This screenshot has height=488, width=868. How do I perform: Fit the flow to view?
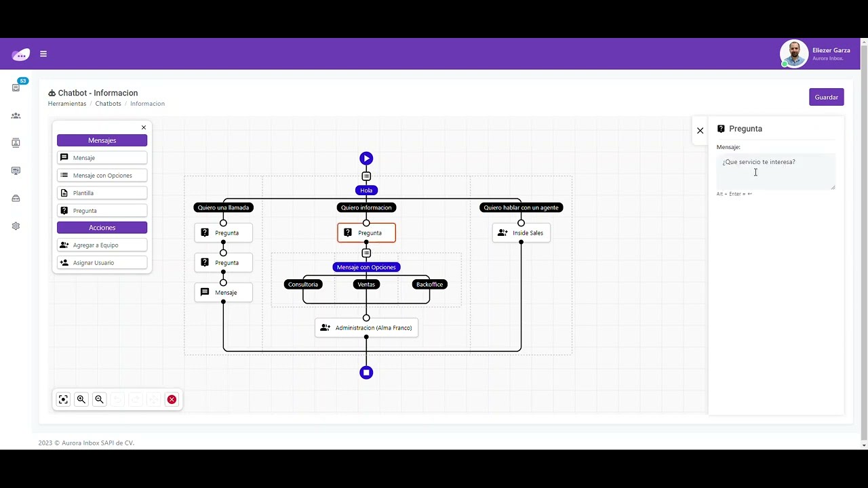point(63,399)
